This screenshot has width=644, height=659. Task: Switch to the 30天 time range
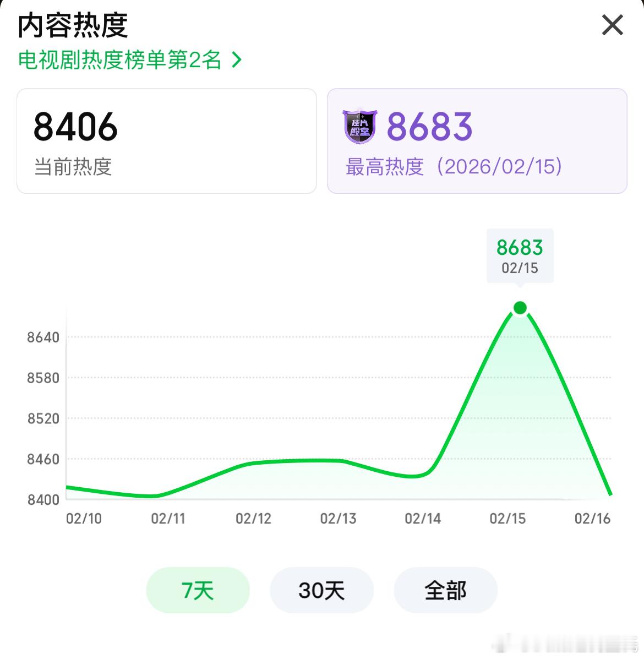click(321, 590)
